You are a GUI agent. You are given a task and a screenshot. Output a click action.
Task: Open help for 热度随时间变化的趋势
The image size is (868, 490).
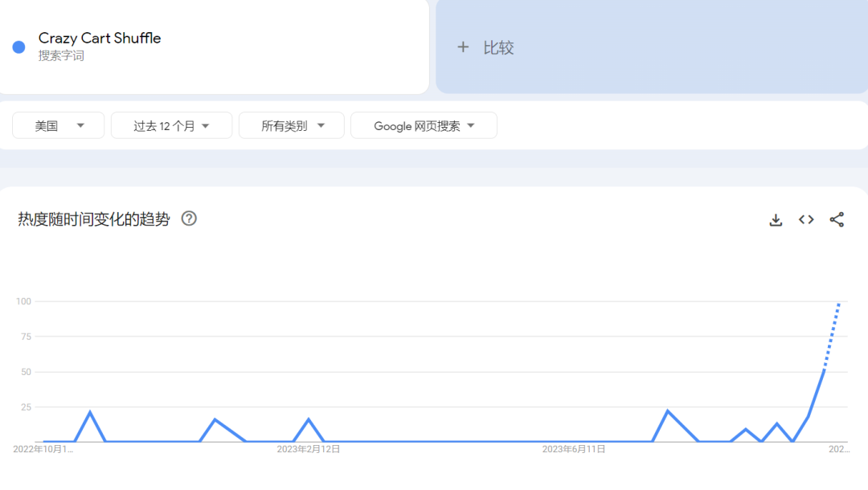pyautogui.click(x=189, y=218)
